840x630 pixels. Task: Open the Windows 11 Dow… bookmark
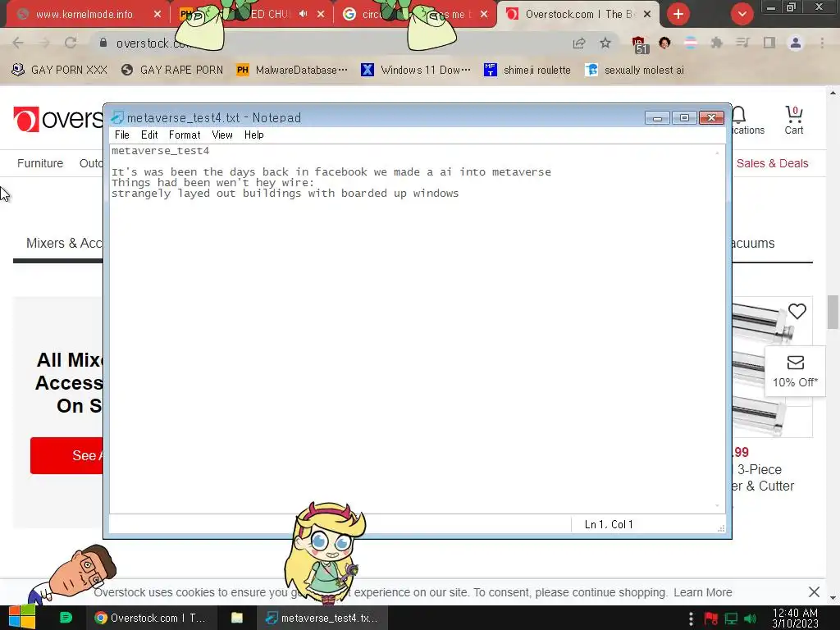(416, 71)
